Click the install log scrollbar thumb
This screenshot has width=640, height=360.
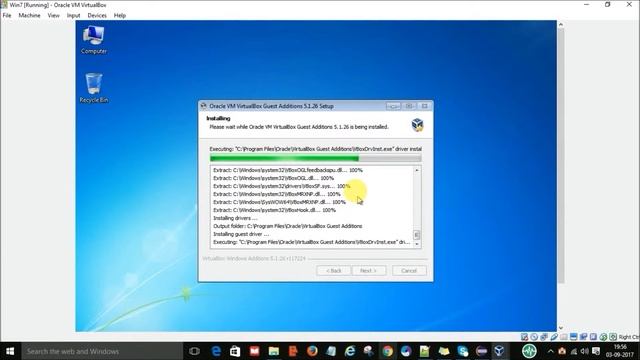click(417, 235)
